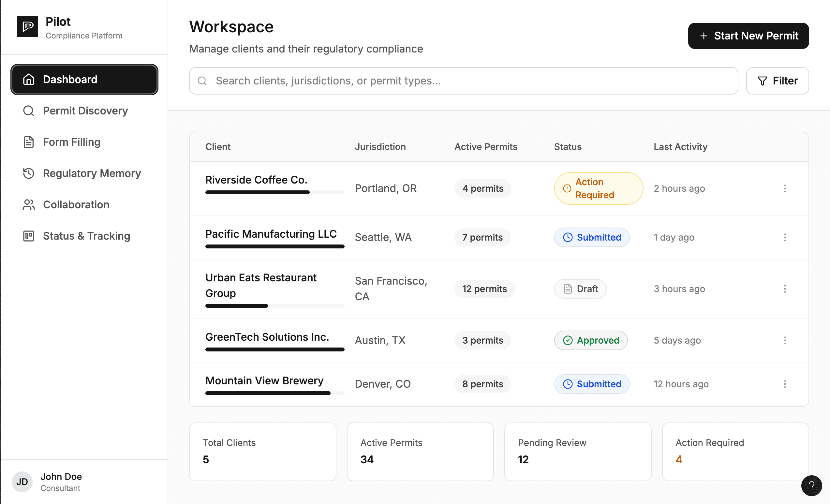
Task: Expand actions menu for Urban Eats Restaurant Group
Action: (785, 289)
